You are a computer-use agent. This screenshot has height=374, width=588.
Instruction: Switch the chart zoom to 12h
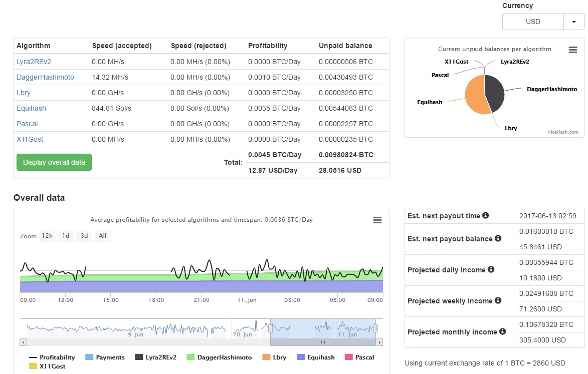(47, 236)
